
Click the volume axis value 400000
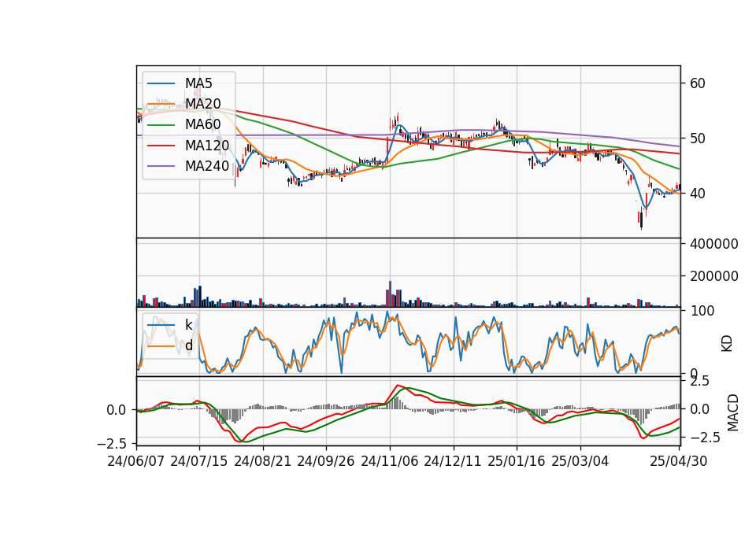click(714, 244)
